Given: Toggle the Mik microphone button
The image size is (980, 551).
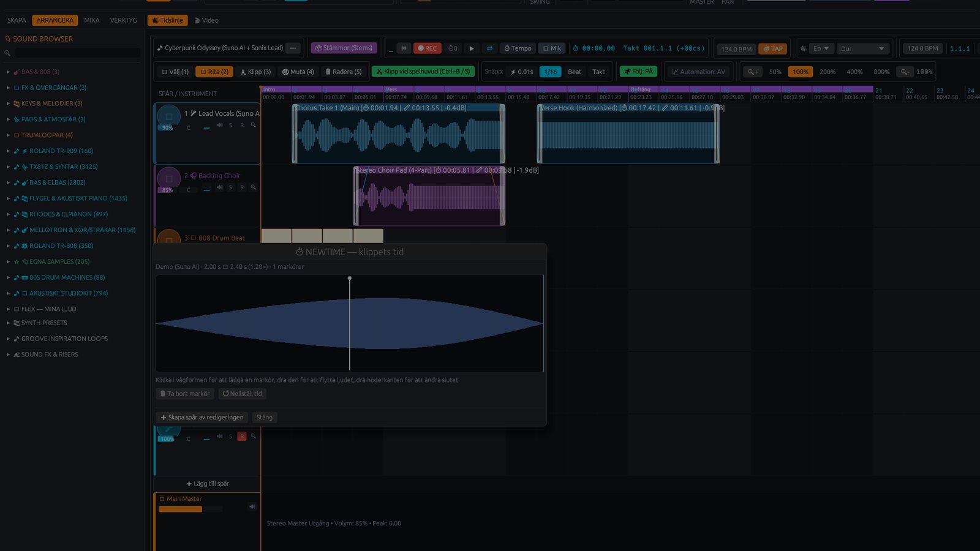Looking at the screenshot, I should coord(552,48).
